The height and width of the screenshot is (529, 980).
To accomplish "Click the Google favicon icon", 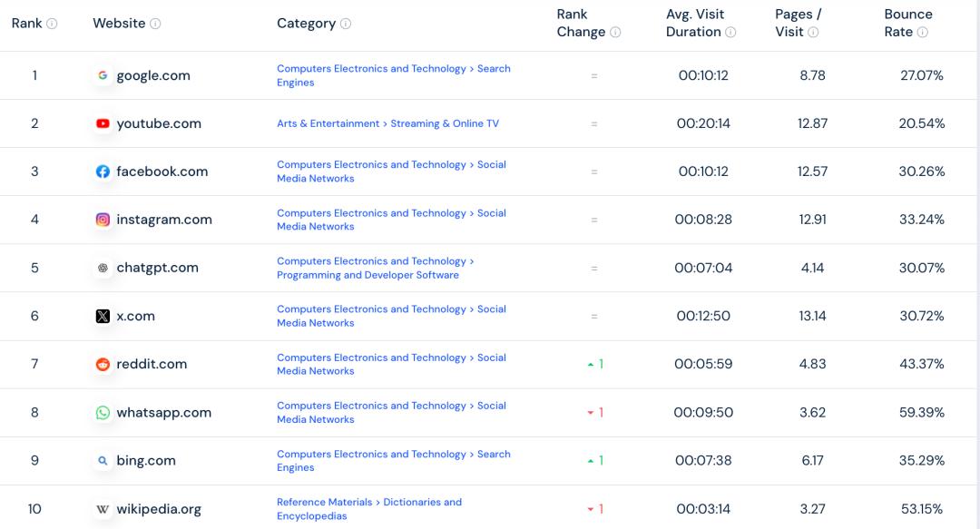I will [x=103, y=75].
